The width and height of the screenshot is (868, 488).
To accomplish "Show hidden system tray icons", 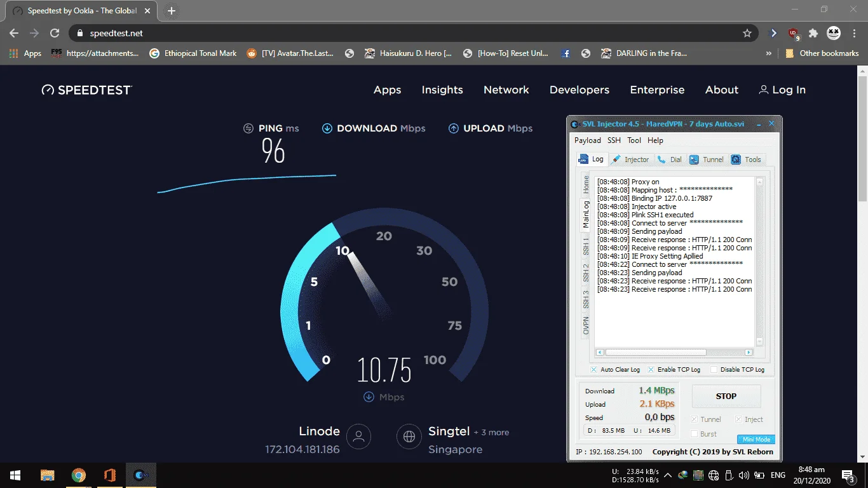I will coord(668,475).
